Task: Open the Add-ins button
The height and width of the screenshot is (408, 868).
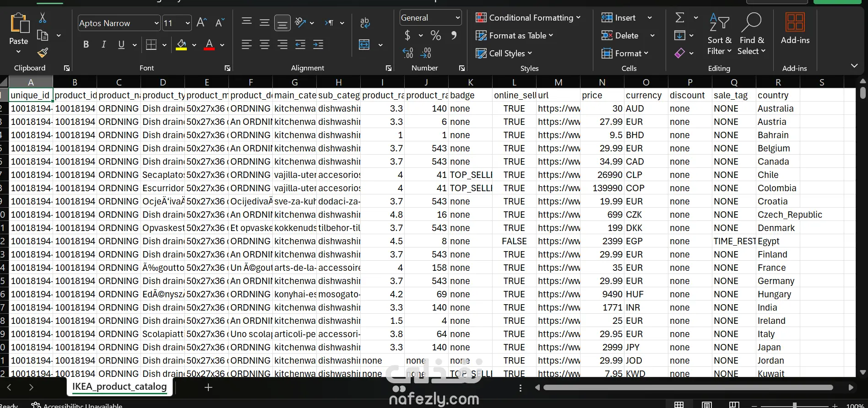Action: [795, 28]
